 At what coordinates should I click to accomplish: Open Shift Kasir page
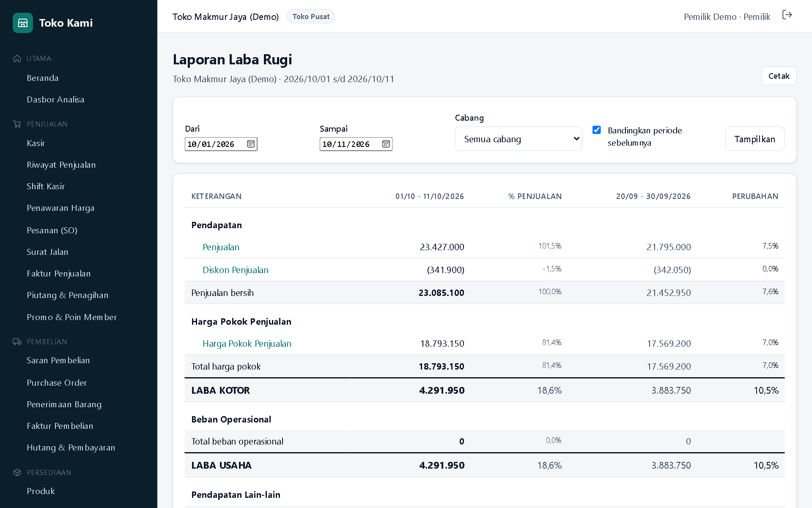(46, 186)
